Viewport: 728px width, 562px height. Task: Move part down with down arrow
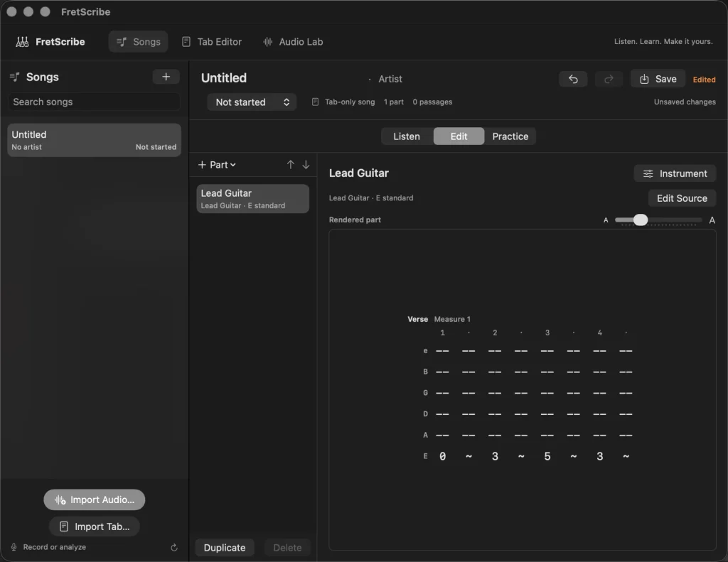pyautogui.click(x=306, y=165)
